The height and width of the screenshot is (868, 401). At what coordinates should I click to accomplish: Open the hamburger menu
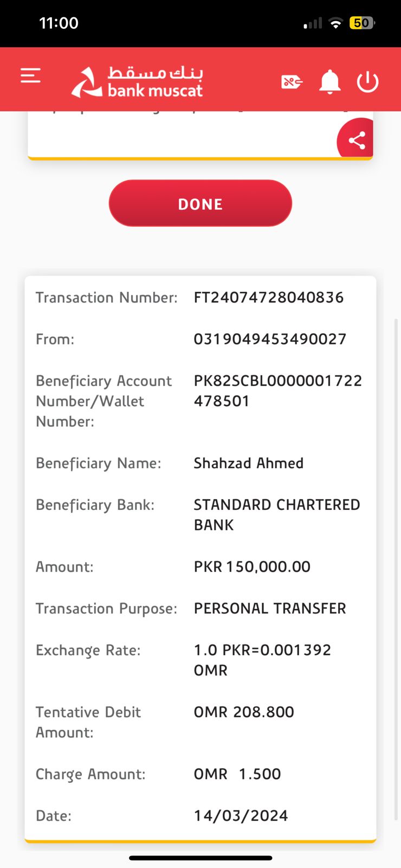[31, 75]
